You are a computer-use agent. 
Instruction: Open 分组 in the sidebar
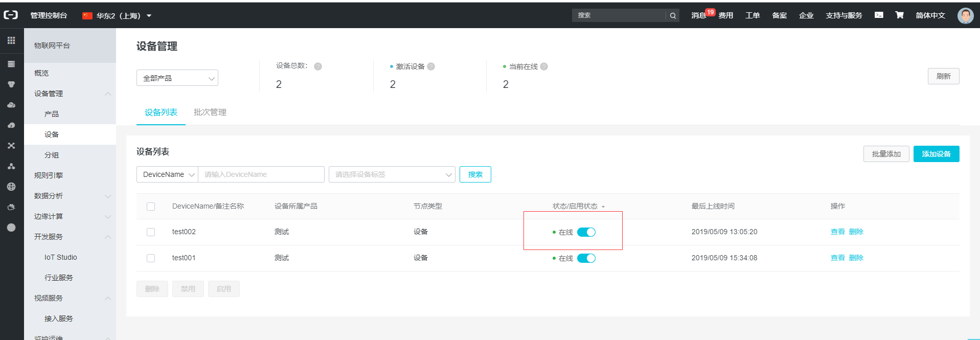pyautogui.click(x=52, y=155)
